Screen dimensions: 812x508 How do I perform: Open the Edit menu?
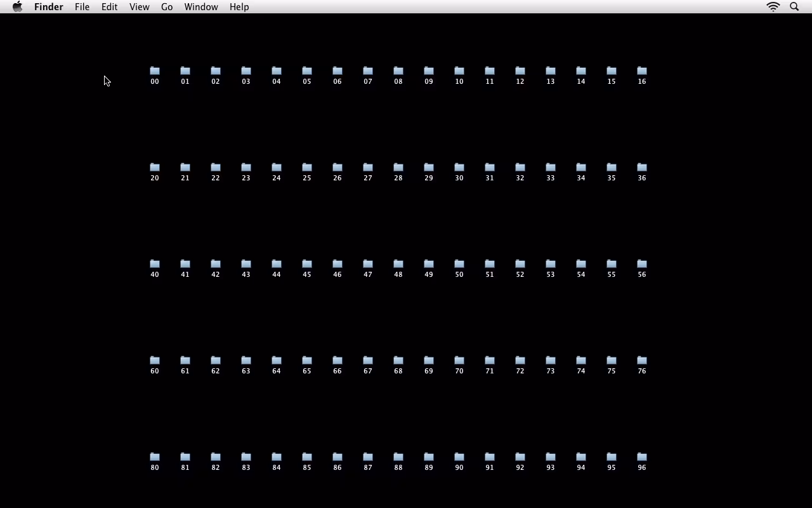click(109, 7)
